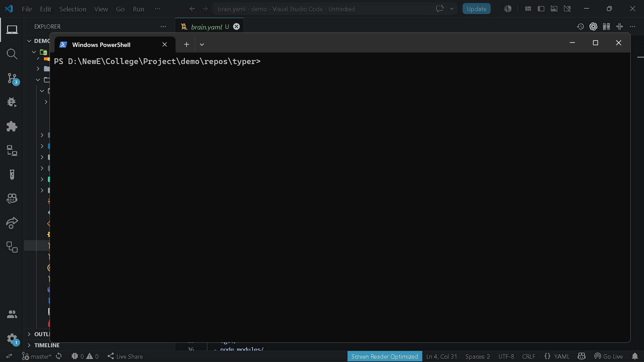Add a new PowerShell tab
The image size is (644, 362).
pos(186,45)
